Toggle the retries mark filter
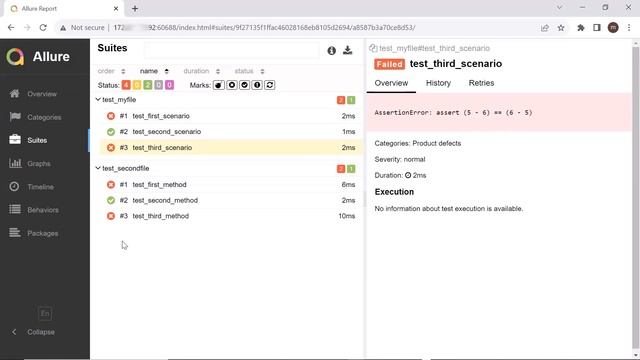 click(x=270, y=85)
